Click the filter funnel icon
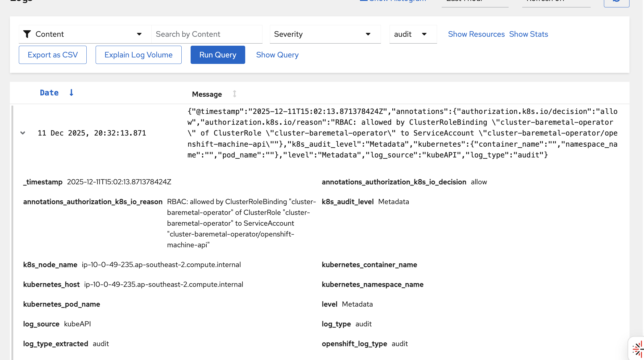This screenshot has width=644, height=360. (27, 34)
